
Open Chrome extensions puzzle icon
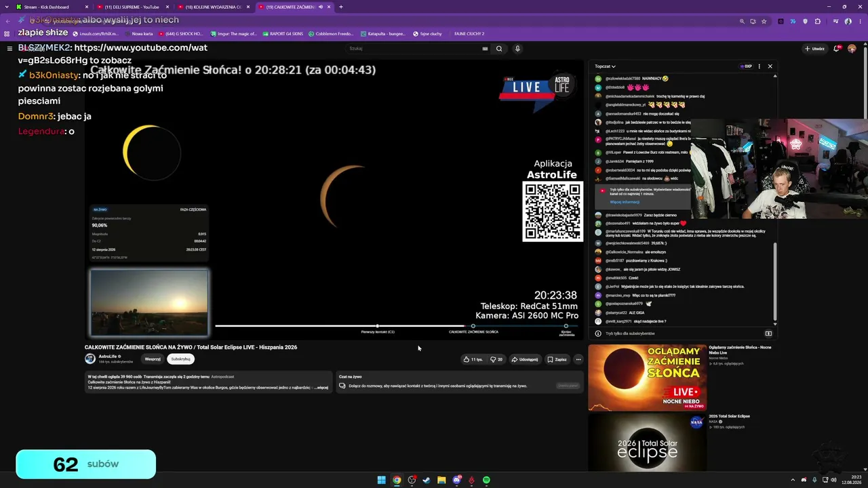[x=817, y=21]
